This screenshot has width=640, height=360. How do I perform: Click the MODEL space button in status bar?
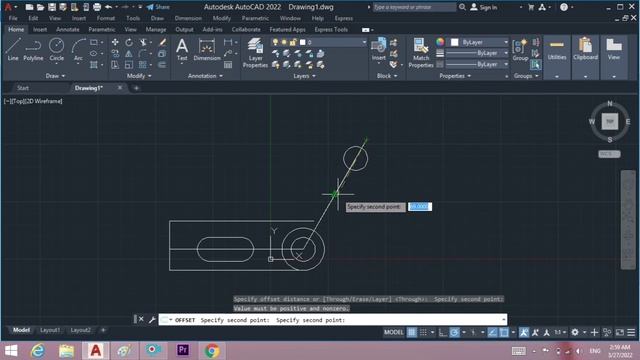(x=393, y=332)
